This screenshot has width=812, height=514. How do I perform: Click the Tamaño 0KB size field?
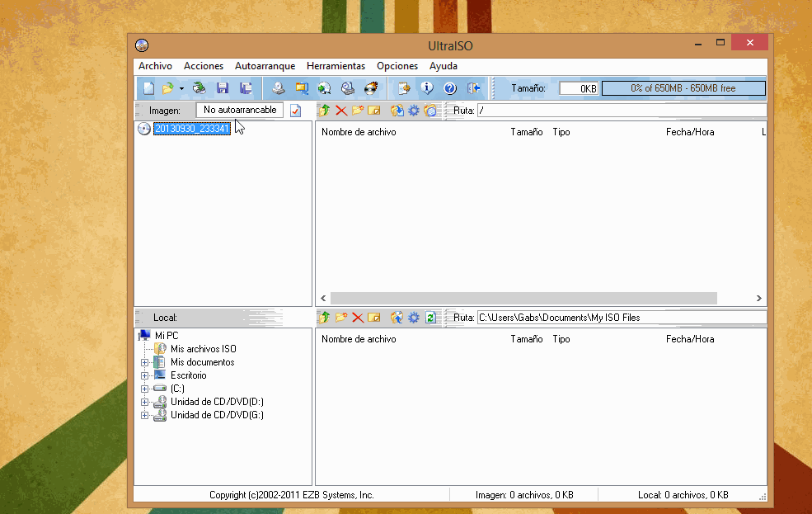(x=579, y=88)
